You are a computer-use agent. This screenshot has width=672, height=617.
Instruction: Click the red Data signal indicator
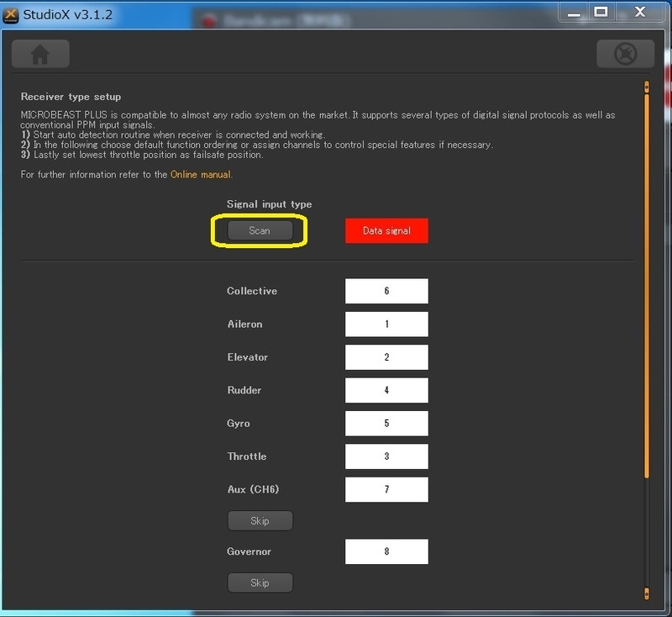tap(386, 230)
